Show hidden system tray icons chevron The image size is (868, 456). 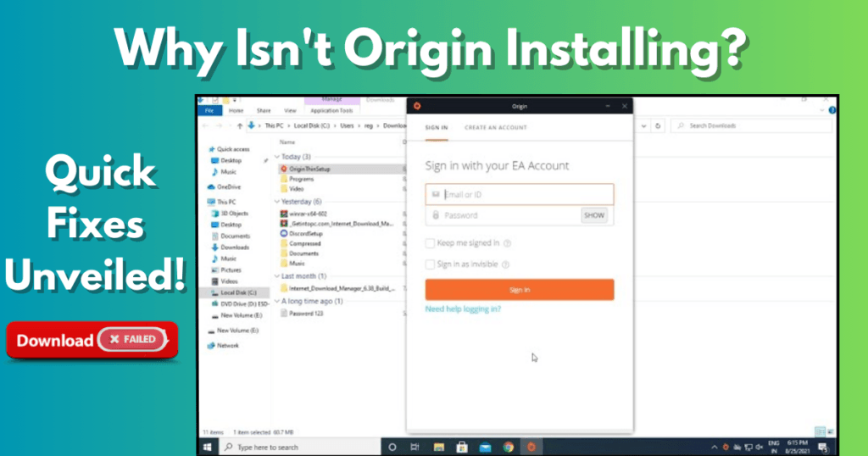pyautogui.click(x=714, y=448)
